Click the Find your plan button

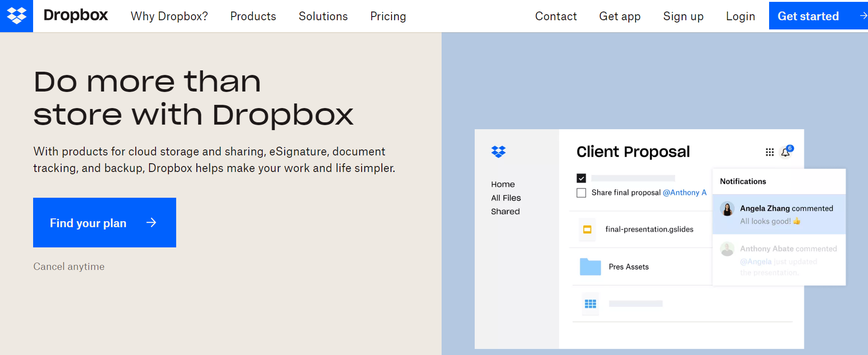click(104, 223)
